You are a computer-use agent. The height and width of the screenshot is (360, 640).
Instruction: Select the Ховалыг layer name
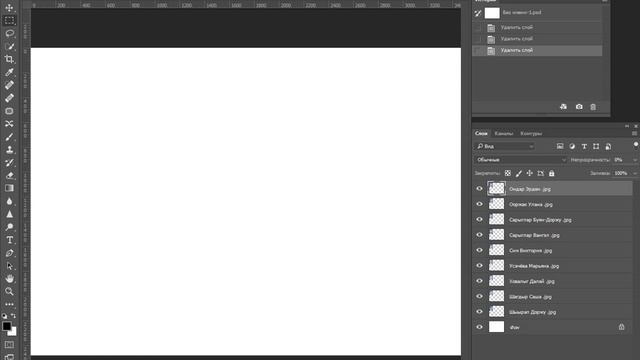tap(531, 282)
